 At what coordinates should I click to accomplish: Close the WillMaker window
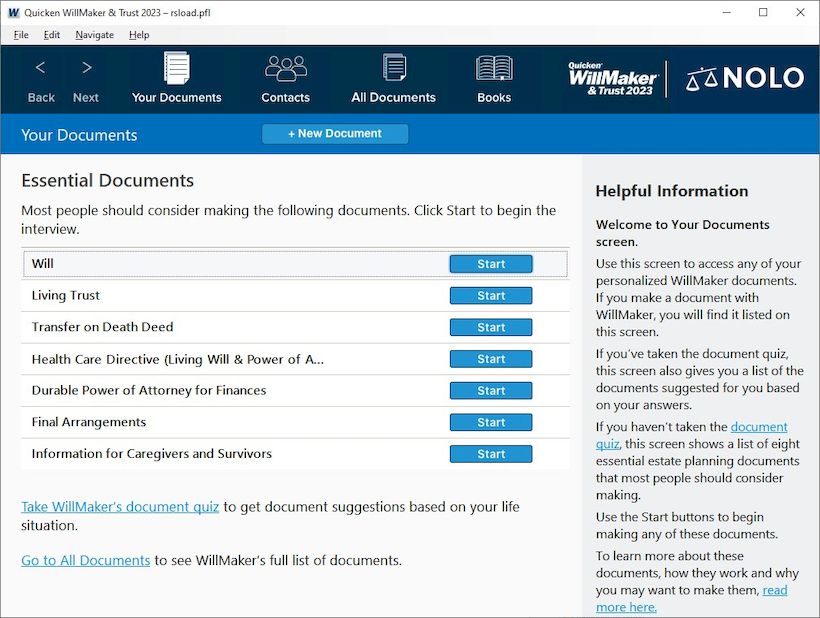click(x=800, y=13)
